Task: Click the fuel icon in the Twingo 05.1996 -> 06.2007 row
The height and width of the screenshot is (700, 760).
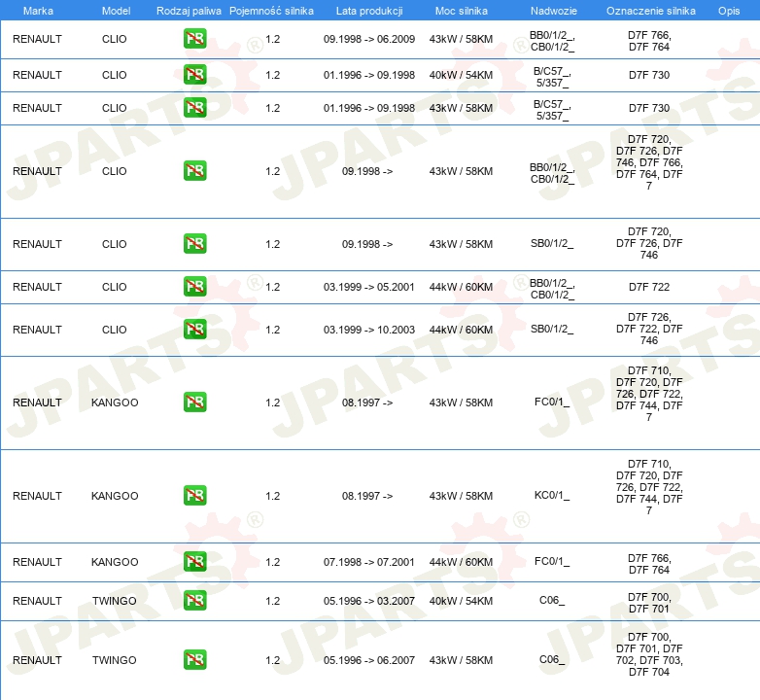Action: [194, 660]
